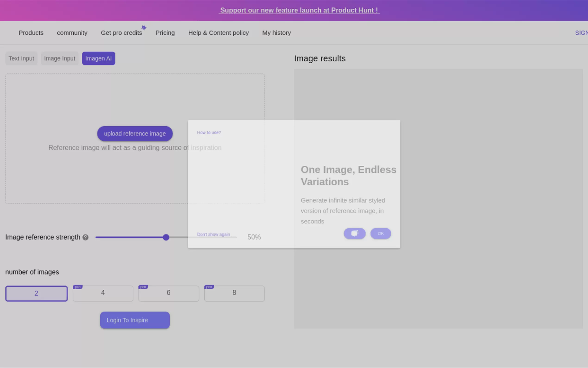Click upload reference image button
588x368 pixels.
pos(135,134)
